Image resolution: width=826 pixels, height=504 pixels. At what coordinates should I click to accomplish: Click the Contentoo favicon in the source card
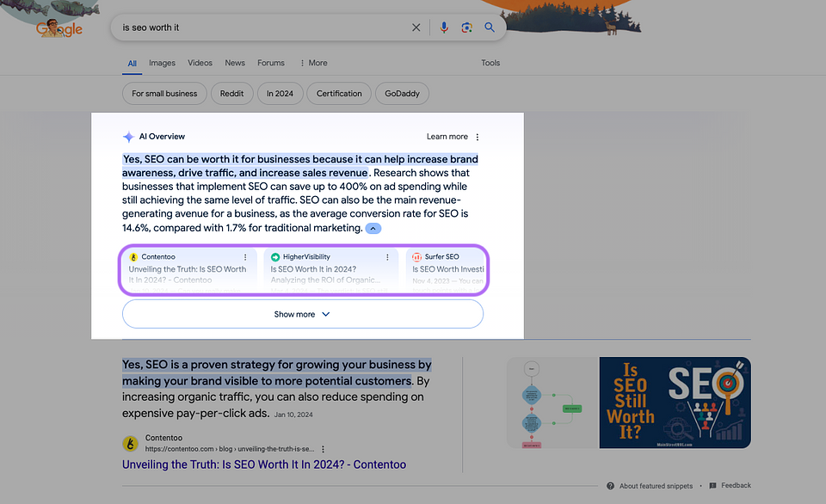[133, 256]
